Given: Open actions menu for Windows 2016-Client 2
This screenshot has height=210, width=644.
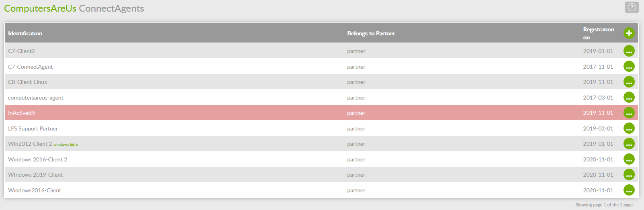Looking at the screenshot, I should tap(629, 159).
